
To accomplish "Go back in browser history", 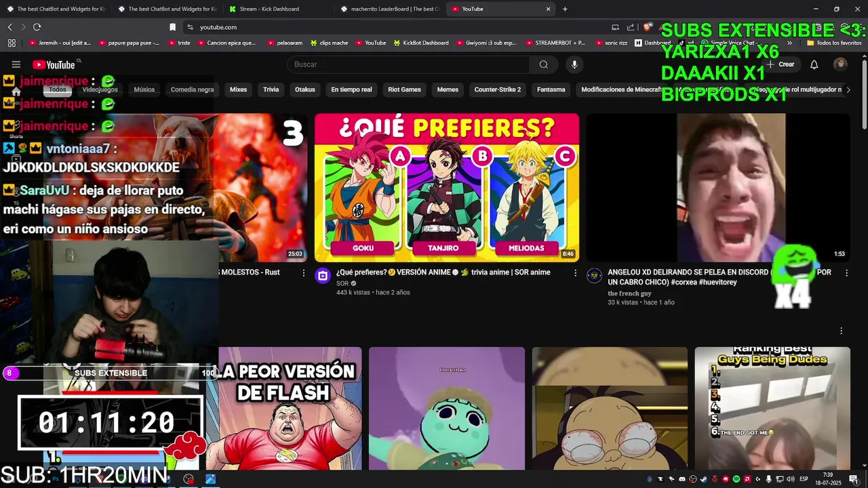I will pyautogui.click(x=9, y=27).
